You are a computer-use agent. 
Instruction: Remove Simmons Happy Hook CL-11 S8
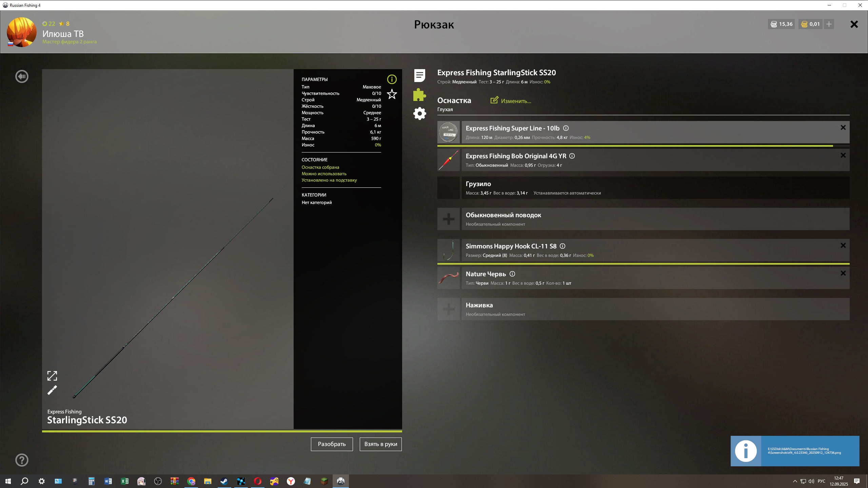point(843,245)
